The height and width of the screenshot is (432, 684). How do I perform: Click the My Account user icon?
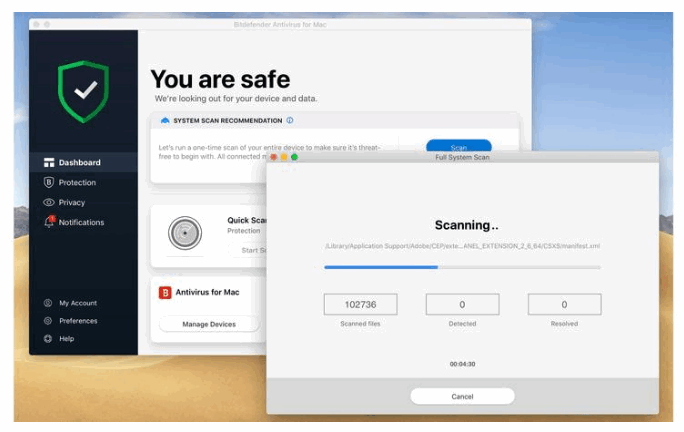48,303
